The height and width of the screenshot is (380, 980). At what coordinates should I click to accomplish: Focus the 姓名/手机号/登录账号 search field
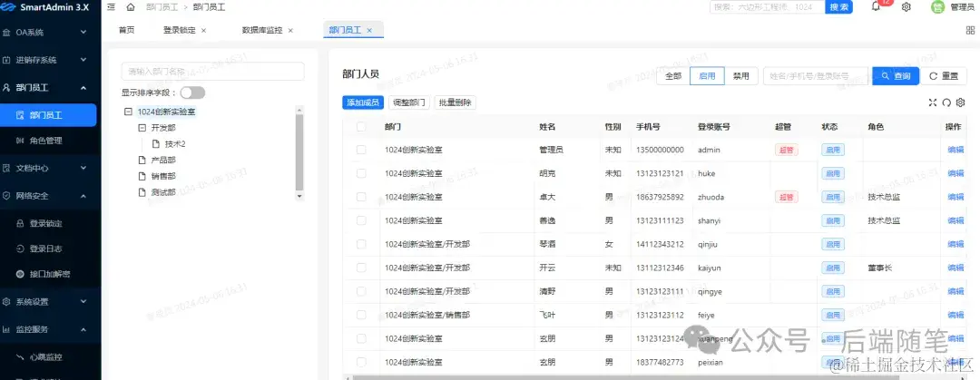[x=816, y=75]
